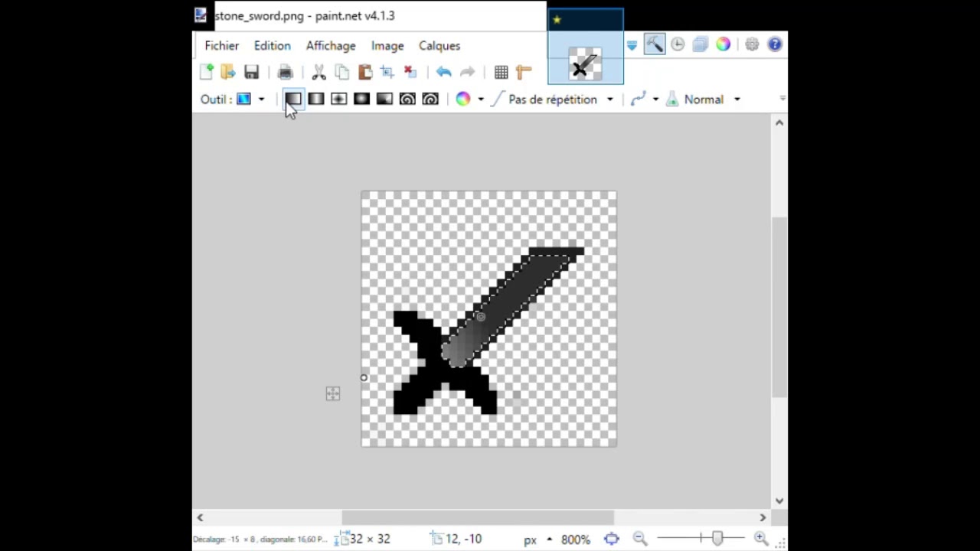Click the 32 × 32 image size text
Screen dimensions: 980x551
[x=370, y=540]
